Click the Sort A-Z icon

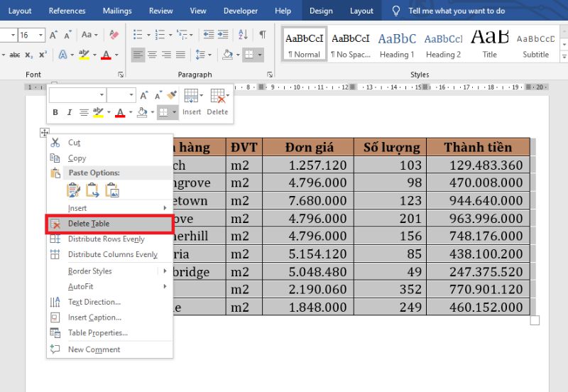pos(243,35)
